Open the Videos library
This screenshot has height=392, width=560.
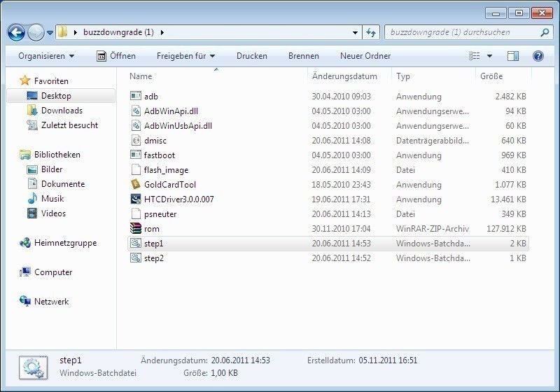click(x=53, y=213)
